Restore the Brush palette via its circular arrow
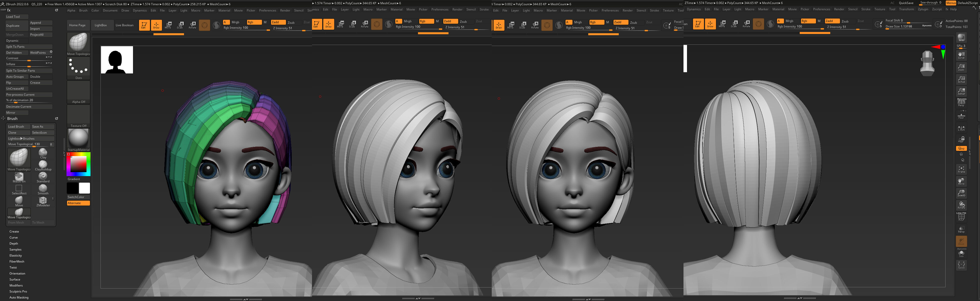The image size is (980, 301). [56, 118]
